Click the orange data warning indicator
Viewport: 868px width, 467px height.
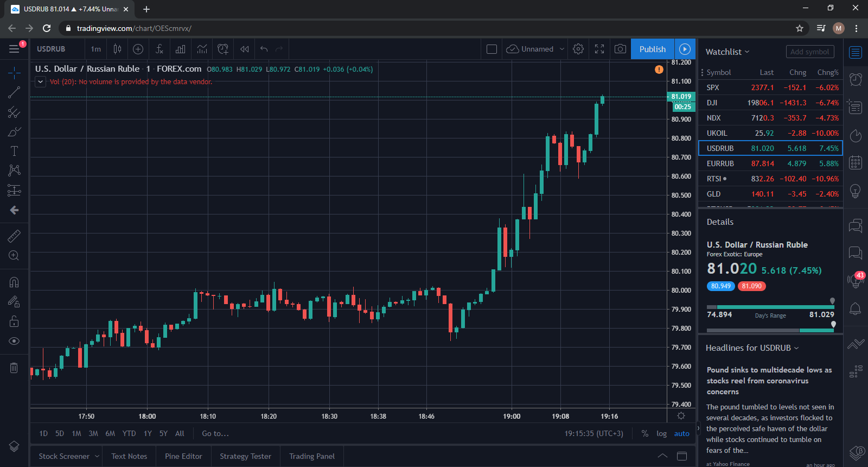659,70
